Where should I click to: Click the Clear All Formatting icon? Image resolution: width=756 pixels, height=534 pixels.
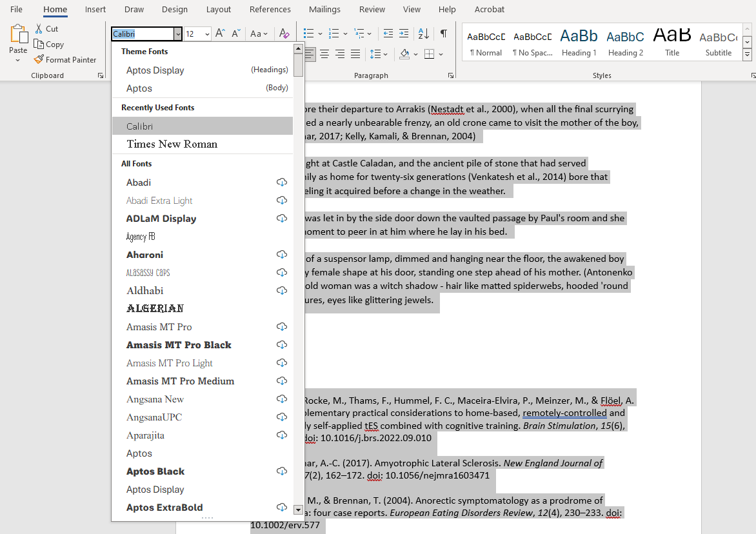[x=284, y=33]
